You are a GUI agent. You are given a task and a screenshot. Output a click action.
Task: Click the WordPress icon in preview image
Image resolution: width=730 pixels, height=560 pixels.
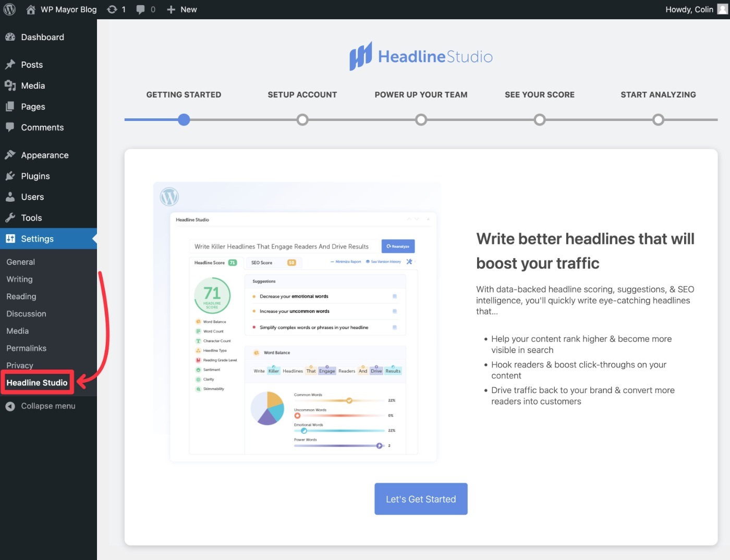169,197
